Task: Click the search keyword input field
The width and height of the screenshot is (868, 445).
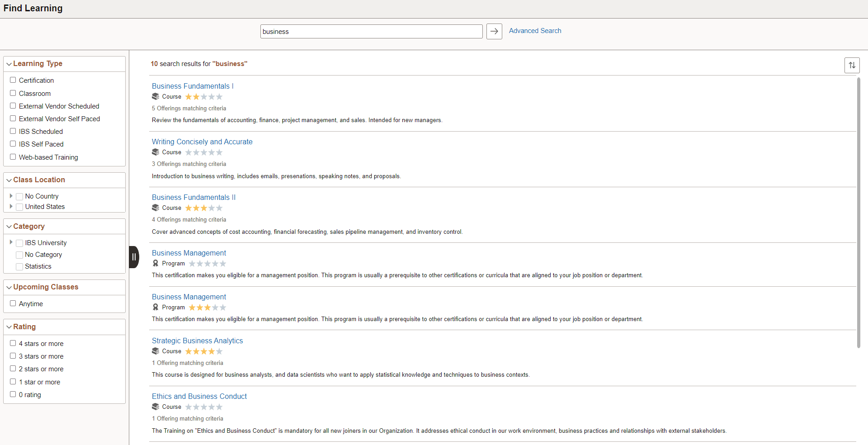Action: point(372,32)
